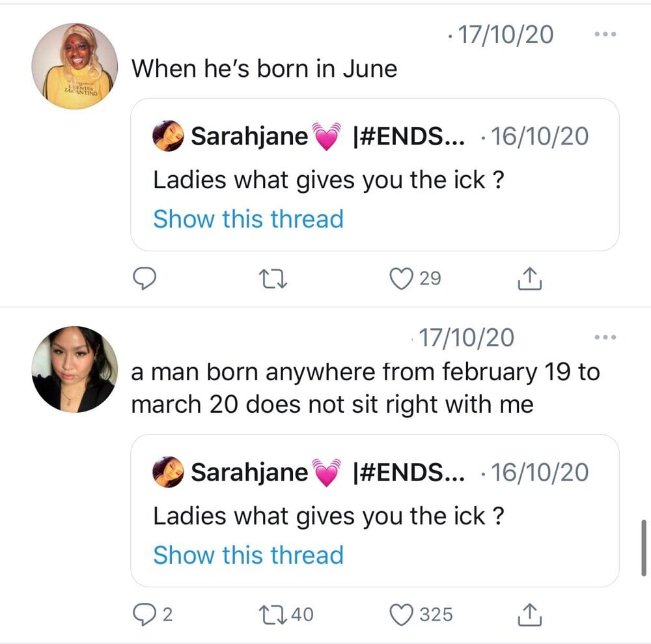651x644 pixels.
Task: Open more options for the first tweet
Action: click(605, 34)
